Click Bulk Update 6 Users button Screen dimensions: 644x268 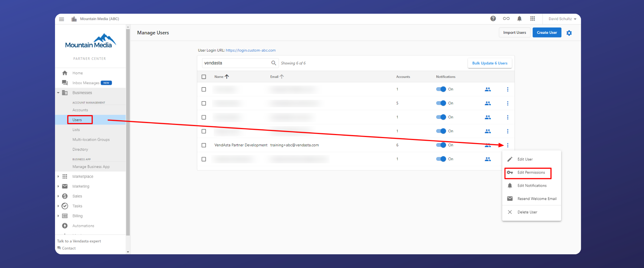point(490,63)
